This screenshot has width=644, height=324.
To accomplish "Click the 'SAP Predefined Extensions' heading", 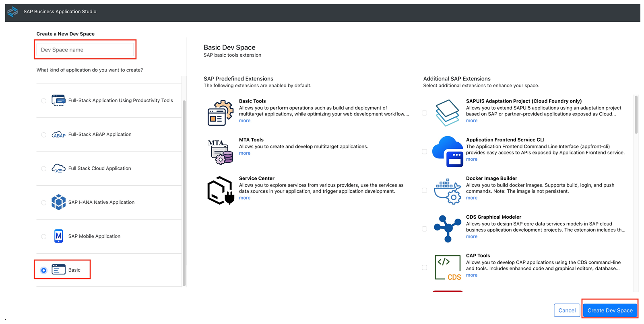I will click(x=238, y=79).
